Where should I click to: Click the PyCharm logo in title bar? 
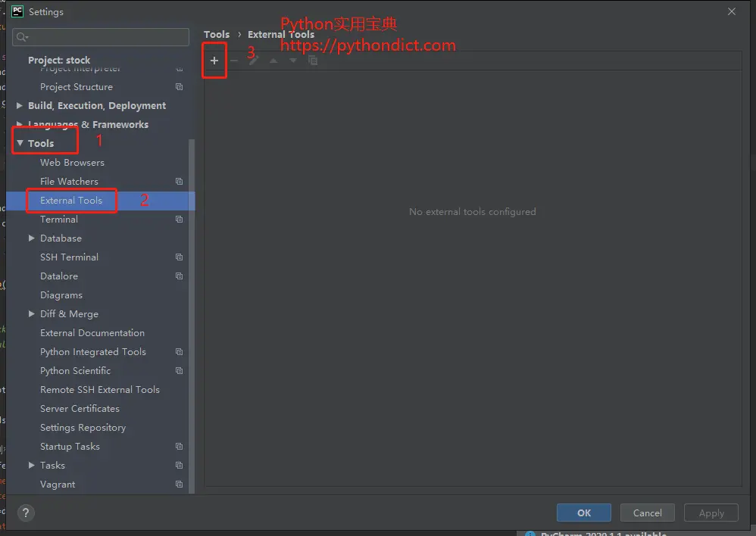[x=17, y=11]
